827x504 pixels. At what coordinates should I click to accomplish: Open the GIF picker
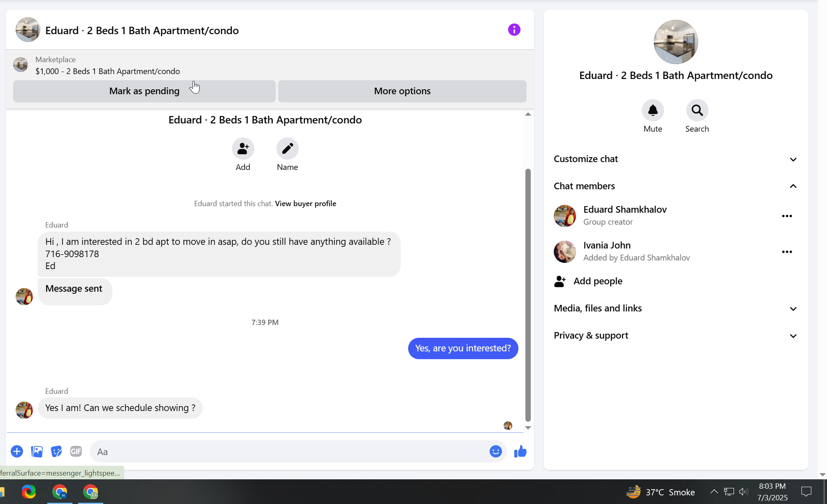coord(76,451)
